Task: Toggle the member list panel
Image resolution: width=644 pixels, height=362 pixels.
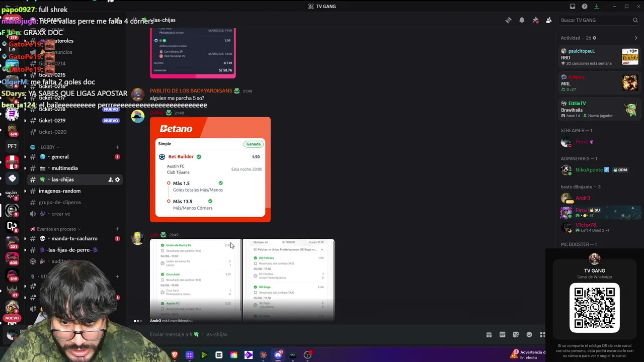Action: 548,20
